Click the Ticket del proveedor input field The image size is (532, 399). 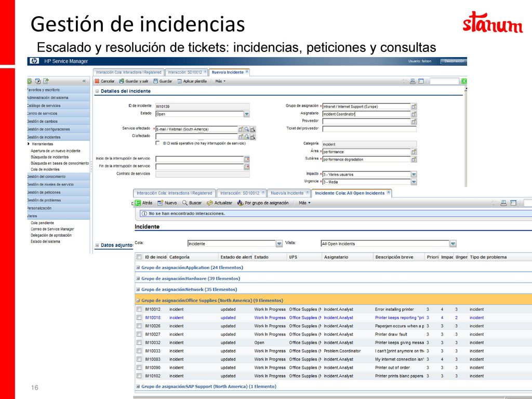click(369, 129)
